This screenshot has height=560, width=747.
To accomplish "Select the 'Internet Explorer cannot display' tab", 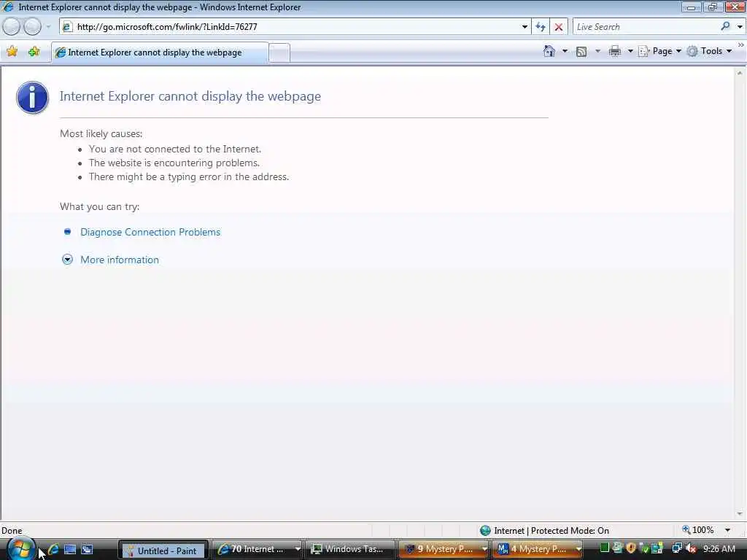I will pos(160,52).
